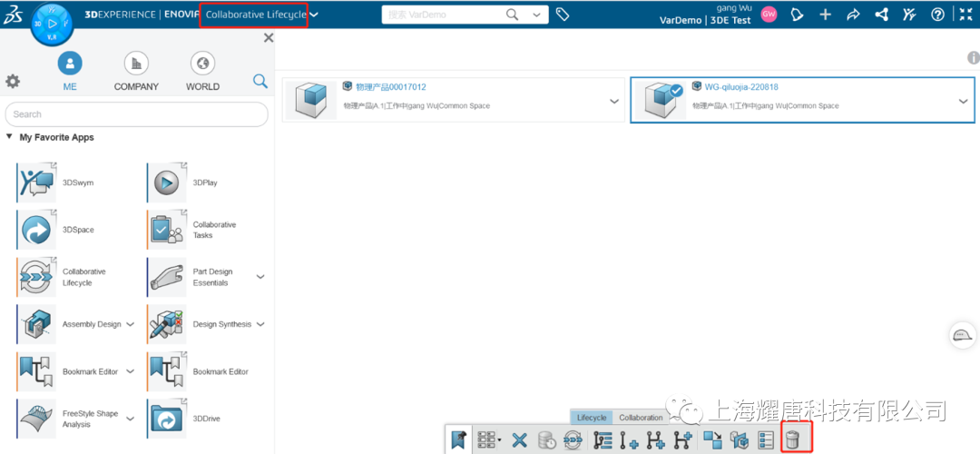Open the collaboration network icon
This screenshot has width=980, height=454.
[x=881, y=15]
